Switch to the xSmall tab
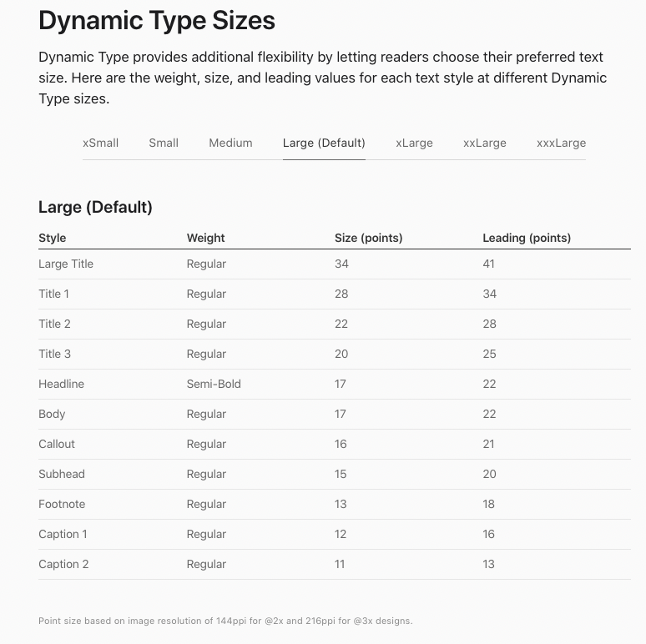This screenshot has width=646, height=644. coord(100,143)
